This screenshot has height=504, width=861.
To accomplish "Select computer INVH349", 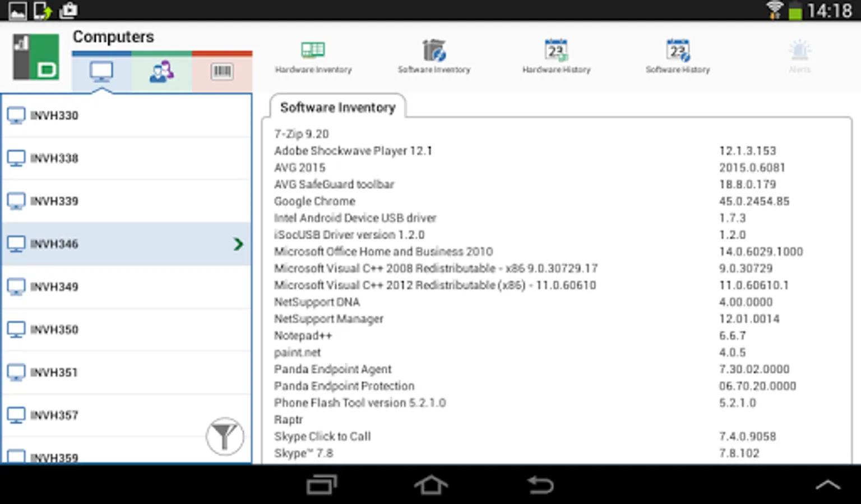I will [x=127, y=287].
